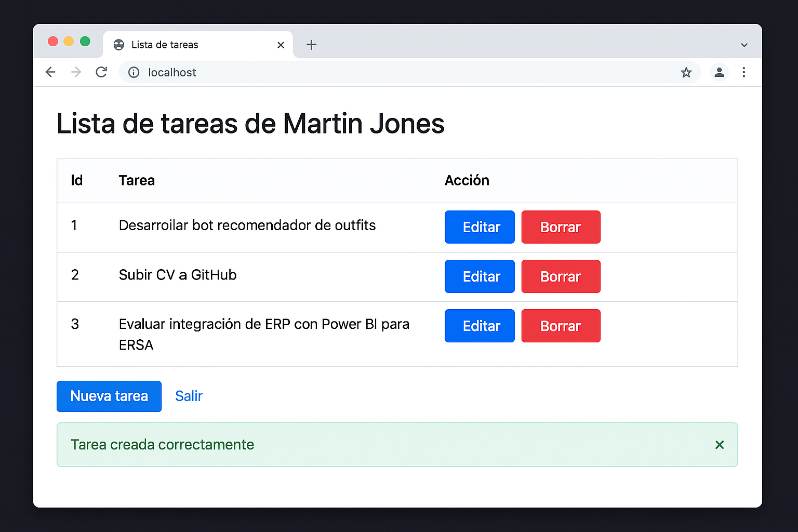Click the Nueva tarea button
This screenshot has height=532, width=798.
pyautogui.click(x=109, y=396)
